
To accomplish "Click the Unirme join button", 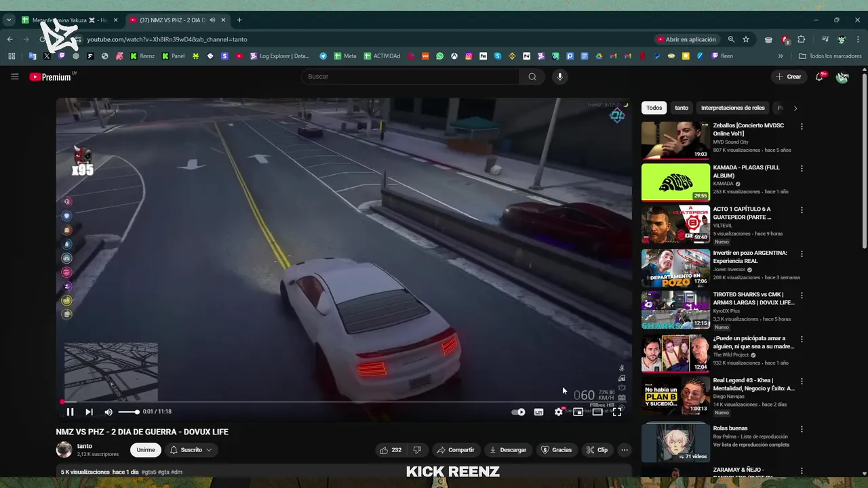I will pos(146,450).
